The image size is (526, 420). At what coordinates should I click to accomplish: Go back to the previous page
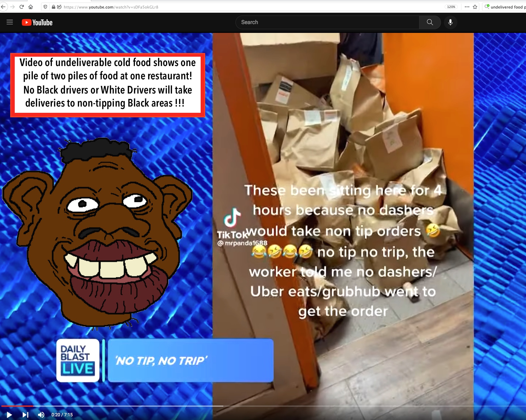coord(3,7)
